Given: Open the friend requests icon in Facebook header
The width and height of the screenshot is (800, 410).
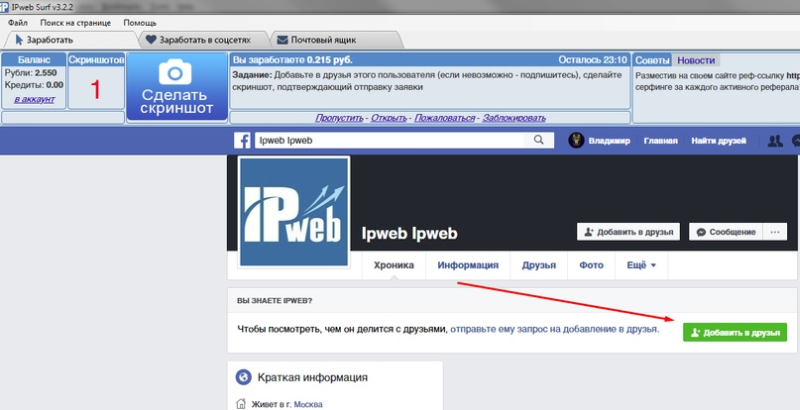Looking at the screenshot, I should pos(774,142).
